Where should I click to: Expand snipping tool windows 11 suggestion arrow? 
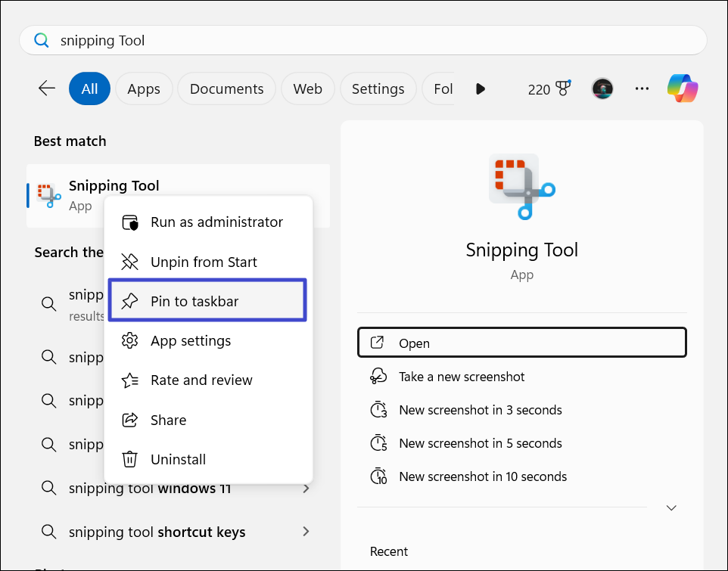pyautogui.click(x=306, y=489)
